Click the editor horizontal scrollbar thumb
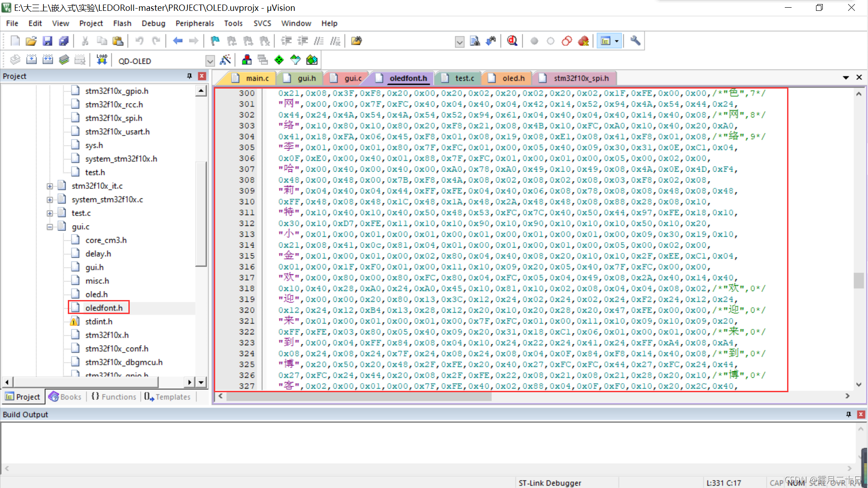 359,396
